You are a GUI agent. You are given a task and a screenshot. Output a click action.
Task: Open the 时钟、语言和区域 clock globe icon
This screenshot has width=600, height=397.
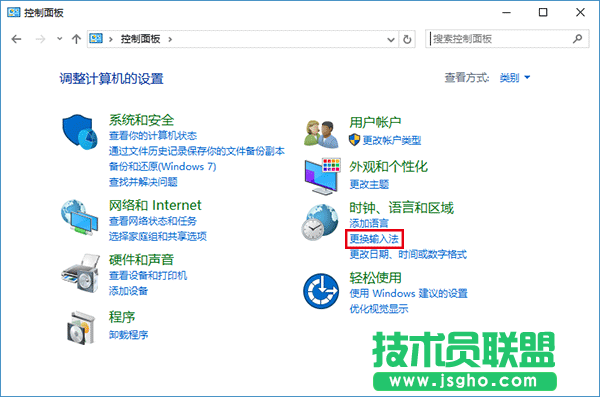pyautogui.click(x=320, y=222)
